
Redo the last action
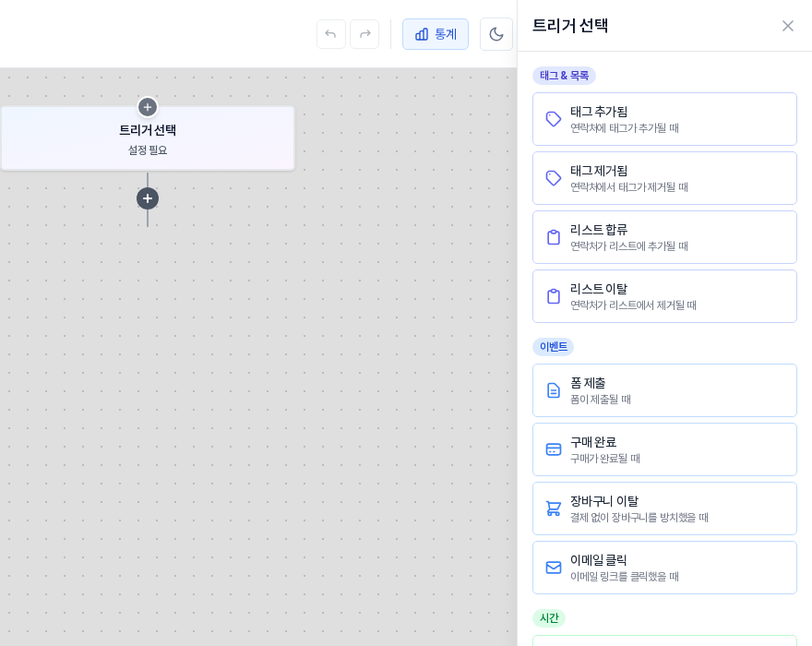[364, 34]
